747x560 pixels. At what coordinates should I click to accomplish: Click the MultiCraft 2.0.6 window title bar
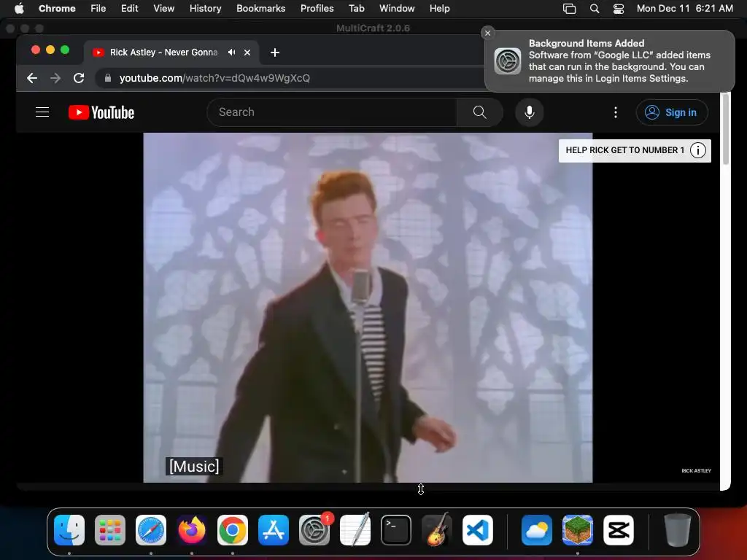pyautogui.click(x=373, y=28)
